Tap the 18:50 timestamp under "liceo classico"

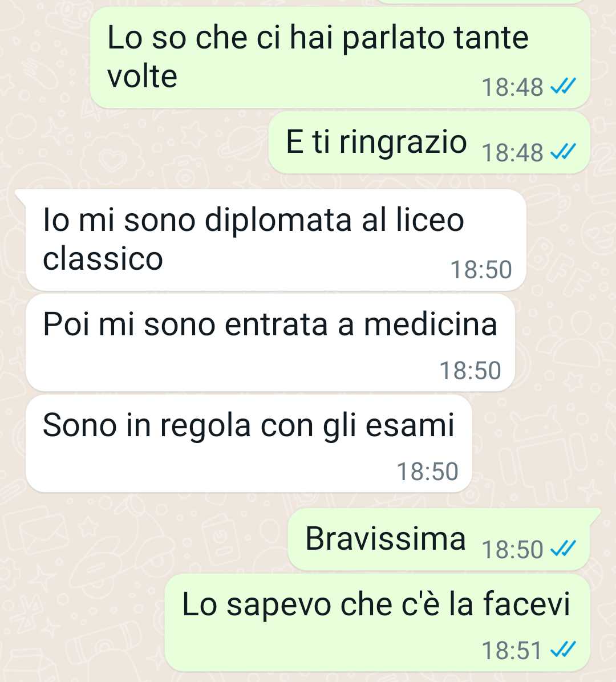coord(481,269)
